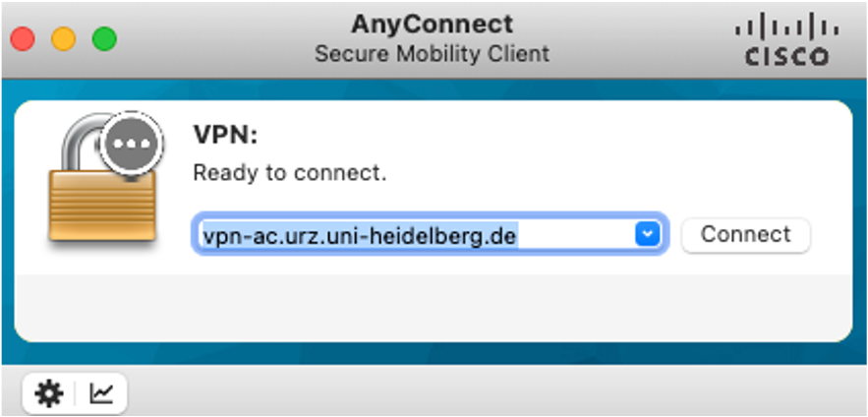Click the VPN: heading label
Screen dimensions: 868x417
(225, 135)
